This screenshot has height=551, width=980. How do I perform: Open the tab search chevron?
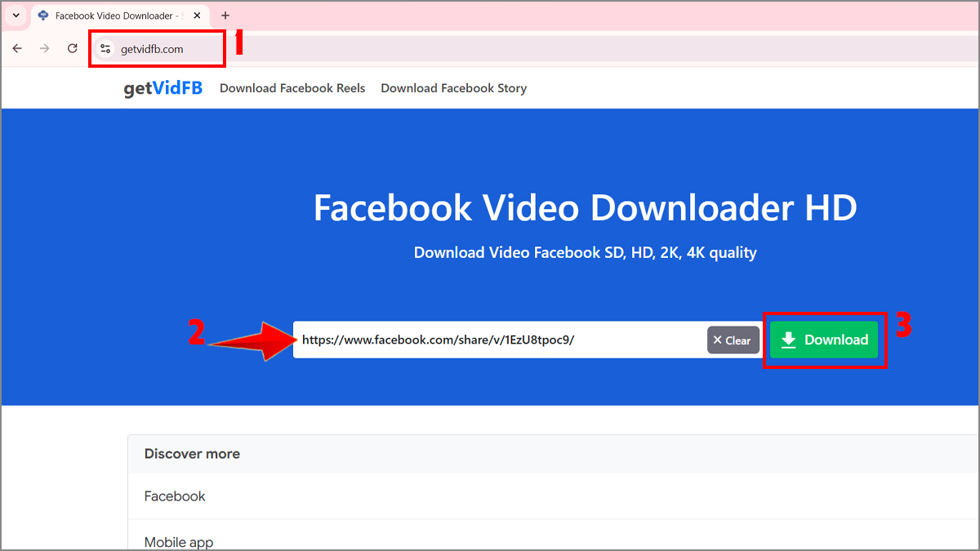point(15,15)
